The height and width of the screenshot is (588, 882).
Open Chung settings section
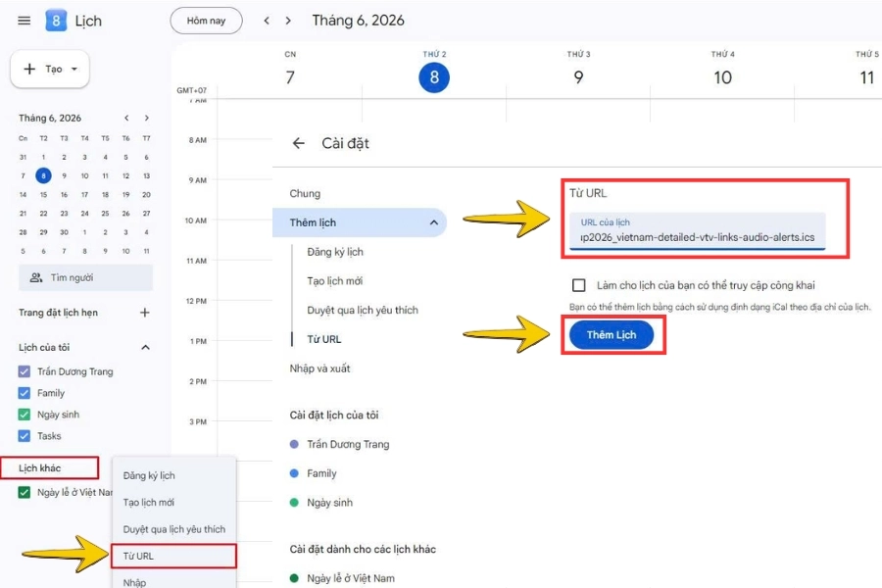point(305,194)
